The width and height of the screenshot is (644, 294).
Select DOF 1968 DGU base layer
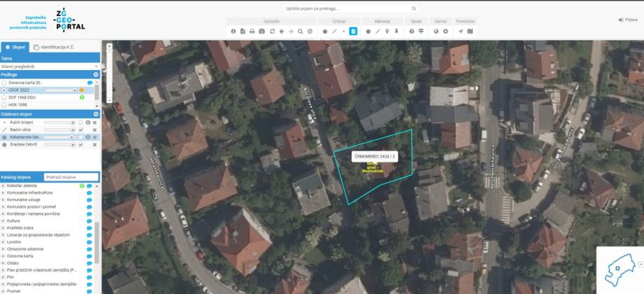click(x=4, y=97)
